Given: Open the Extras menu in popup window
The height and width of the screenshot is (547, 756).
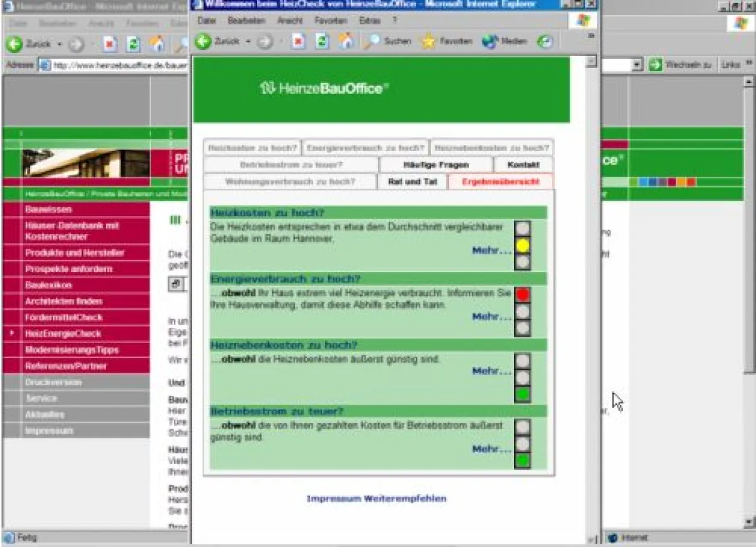Looking at the screenshot, I should tap(369, 20).
